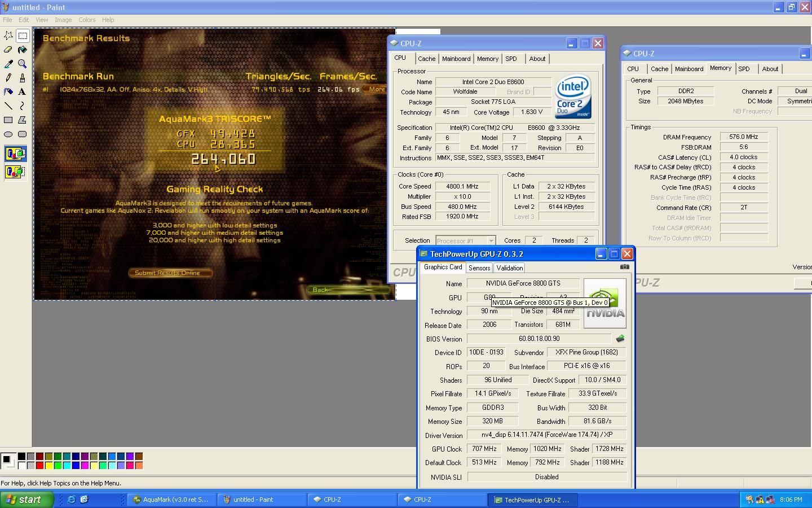Pick the Rectangle shape tool
This screenshot has height=508, width=812.
point(8,120)
